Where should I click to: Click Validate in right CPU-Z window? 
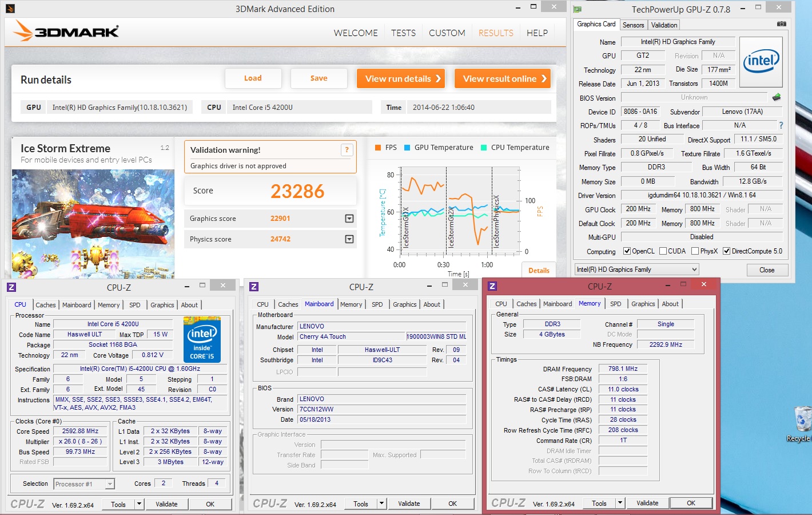point(647,503)
